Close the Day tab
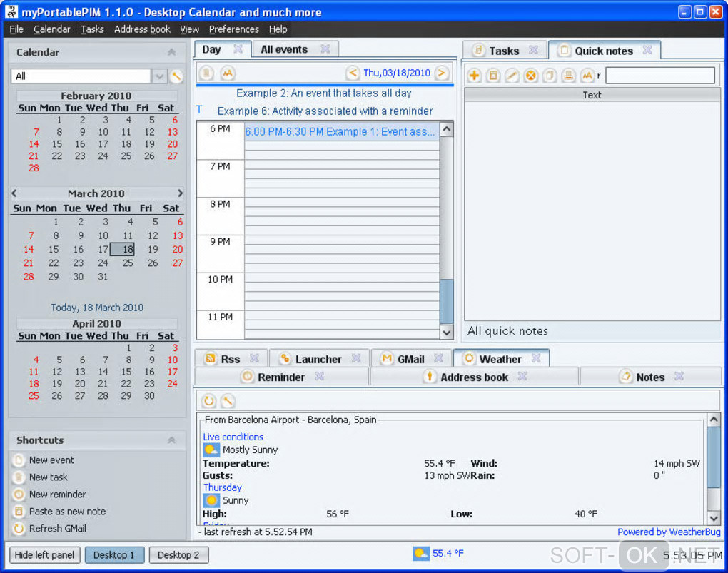 (238, 49)
